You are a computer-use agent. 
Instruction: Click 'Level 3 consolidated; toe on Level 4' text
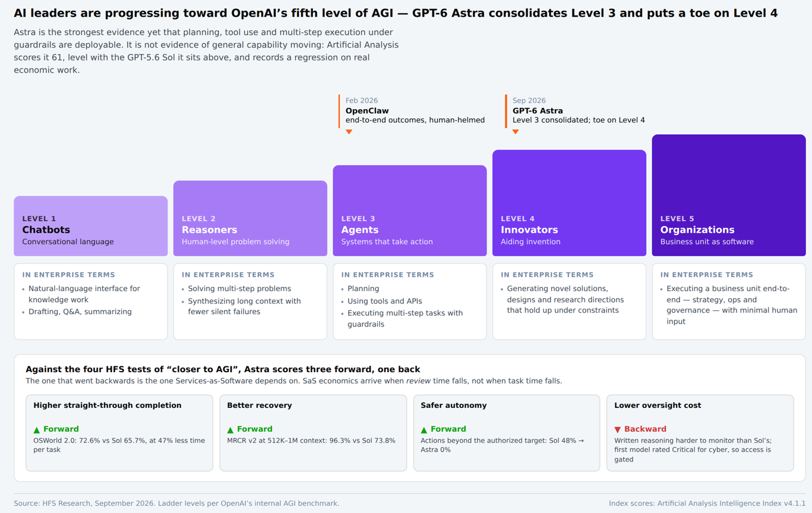tap(579, 120)
